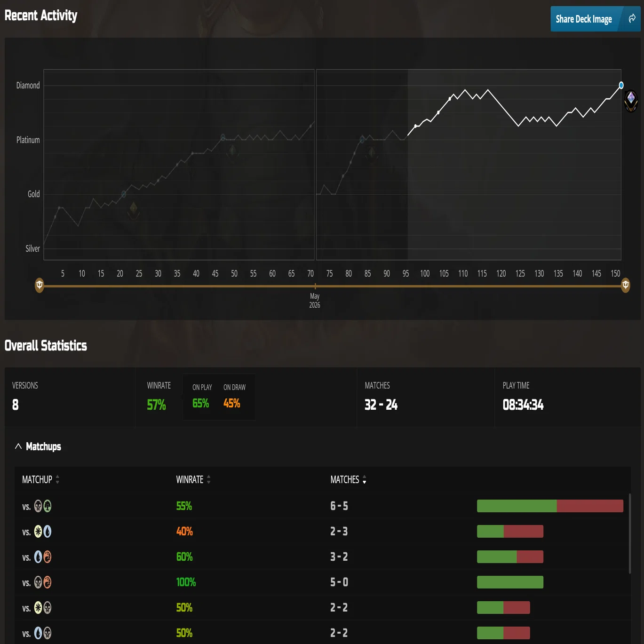This screenshot has width=644, height=644.
Task: Click the overall winrate value 57%
Action: pyautogui.click(x=157, y=405)
